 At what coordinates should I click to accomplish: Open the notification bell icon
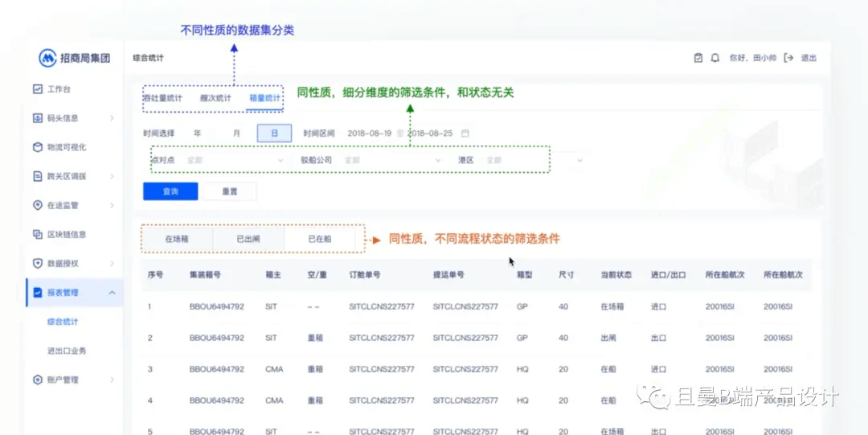(715, 58)
